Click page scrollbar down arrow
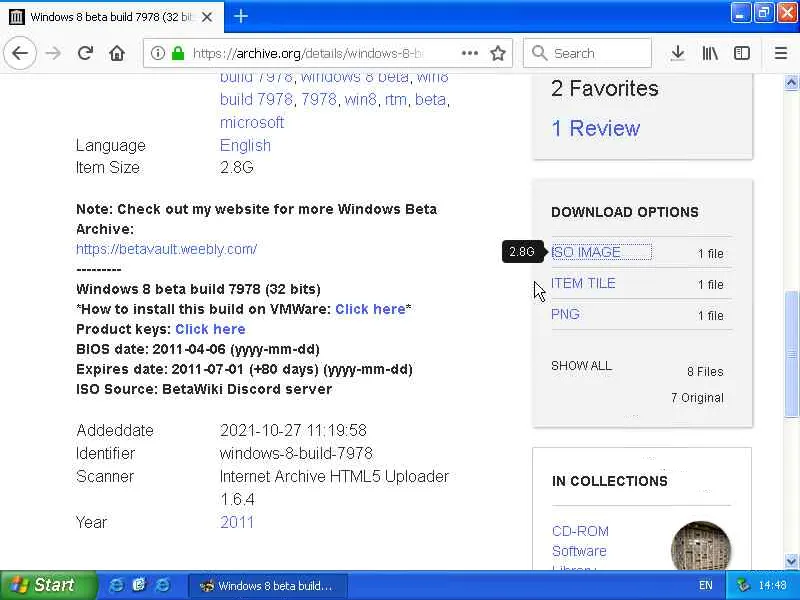 click(791, 561)
